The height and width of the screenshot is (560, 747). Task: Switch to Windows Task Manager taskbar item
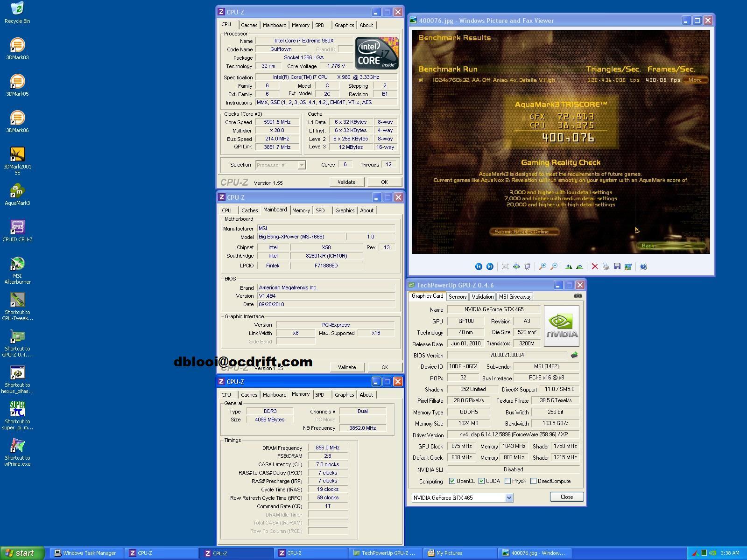point(87,553)
